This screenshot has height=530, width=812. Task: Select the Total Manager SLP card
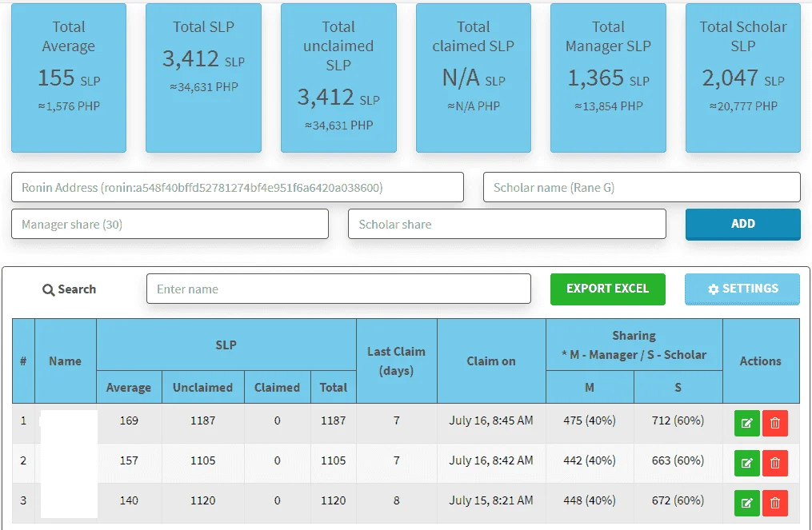pos(608,78)
